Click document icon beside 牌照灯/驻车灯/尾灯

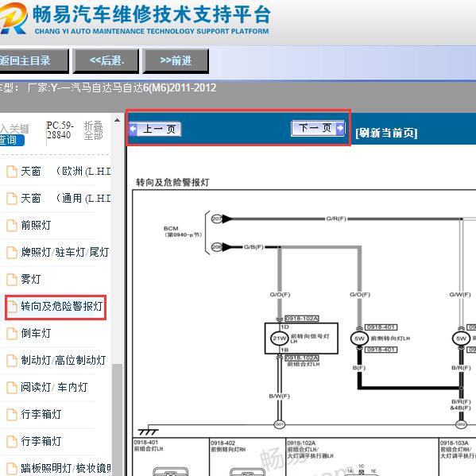click(12, 252)
